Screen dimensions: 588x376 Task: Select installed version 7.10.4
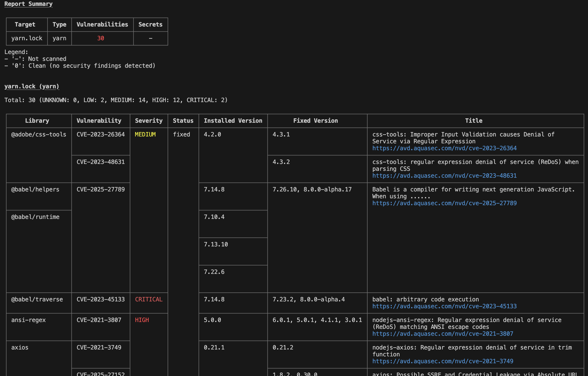tap(214, 217)
